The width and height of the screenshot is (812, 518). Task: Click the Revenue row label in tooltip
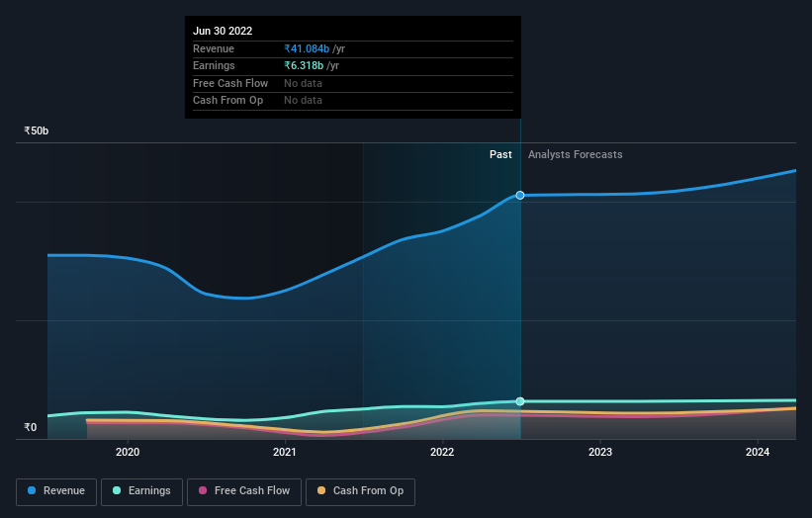tap(214, 48)
